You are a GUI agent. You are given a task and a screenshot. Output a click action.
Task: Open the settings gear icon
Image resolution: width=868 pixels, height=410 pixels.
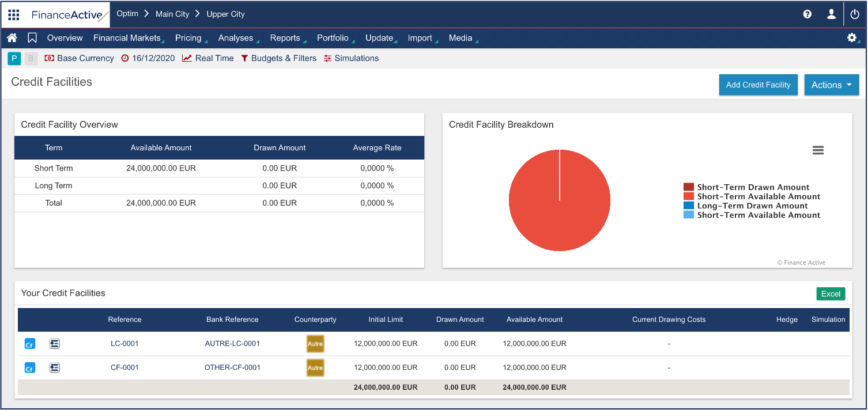[852, 38]
